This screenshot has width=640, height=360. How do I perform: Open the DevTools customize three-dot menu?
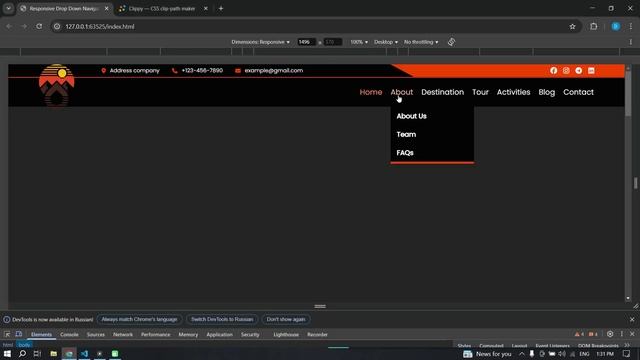pos(622,334)
